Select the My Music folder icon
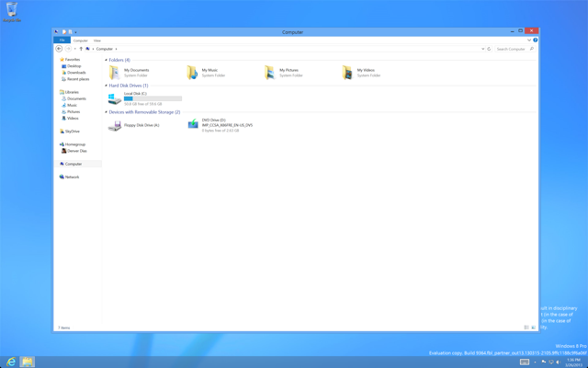This screenshot has width=588, height=368. tap(192, 73)
